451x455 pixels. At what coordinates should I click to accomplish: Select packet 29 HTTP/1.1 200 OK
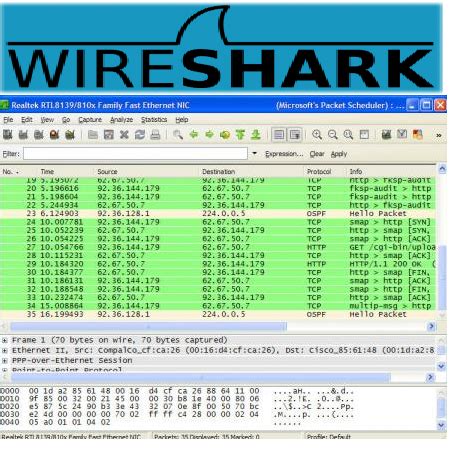click(217, 264)
